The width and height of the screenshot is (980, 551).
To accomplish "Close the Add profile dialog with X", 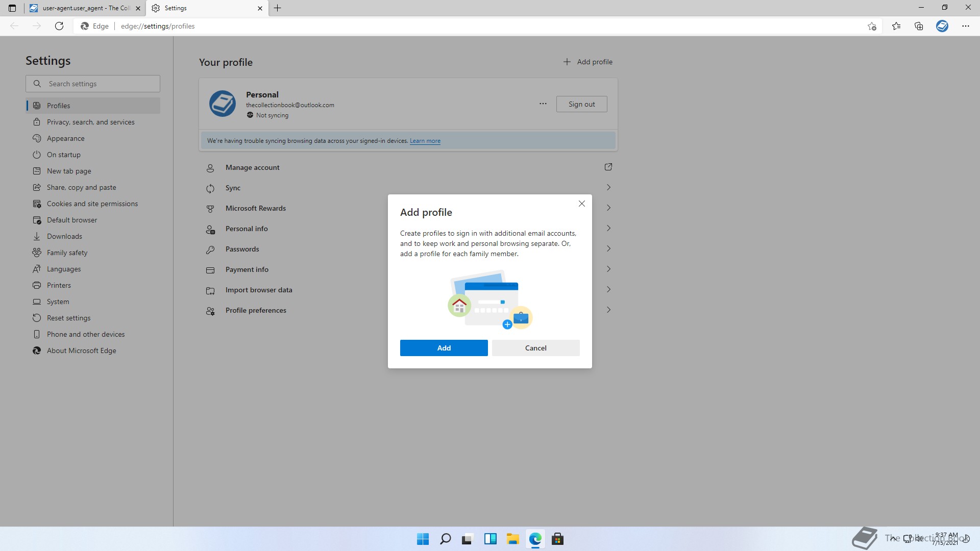I will [581, 204].
